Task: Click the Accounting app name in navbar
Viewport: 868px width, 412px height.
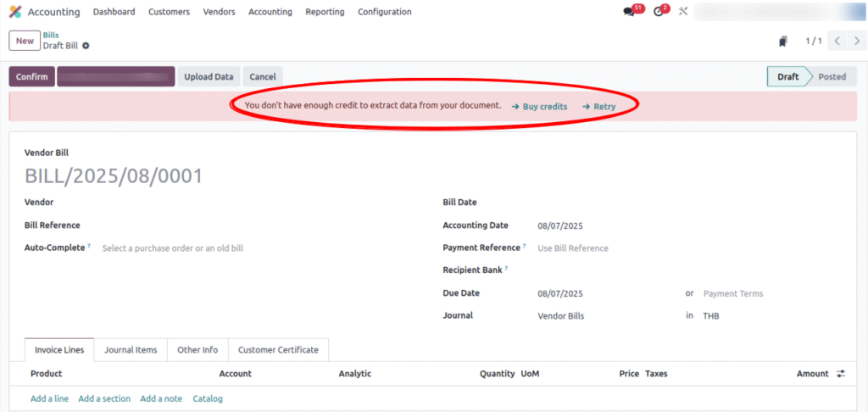Action: click(53, 12)
